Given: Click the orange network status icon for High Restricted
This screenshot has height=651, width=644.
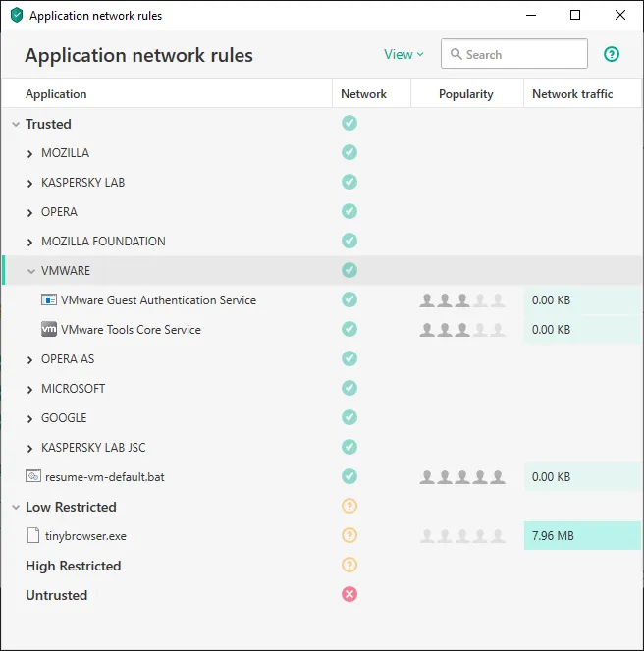Looking at the screenshot, I should [x=349, y=565].
